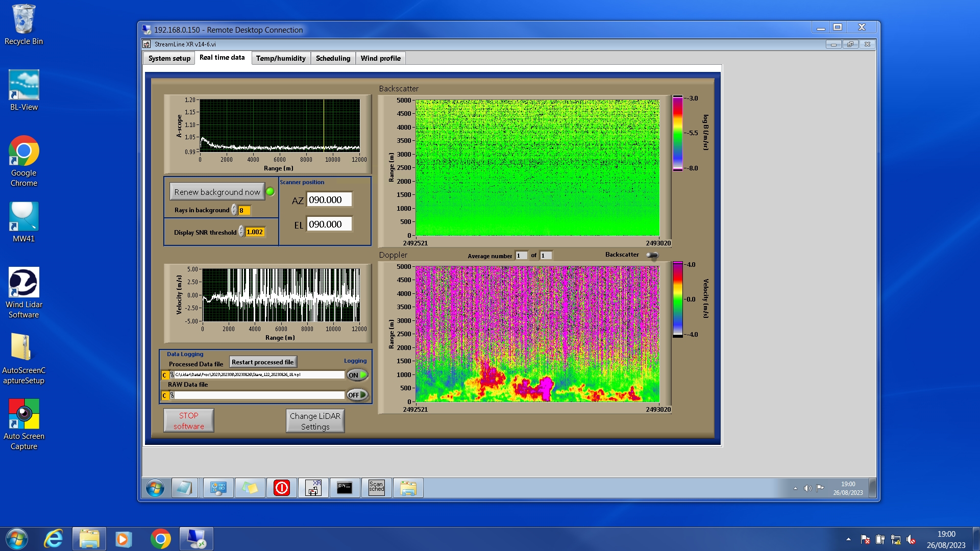The image size is (980, 551).
Task: Toggle RAW Data file OFF switch
Action: coord(357,395)
